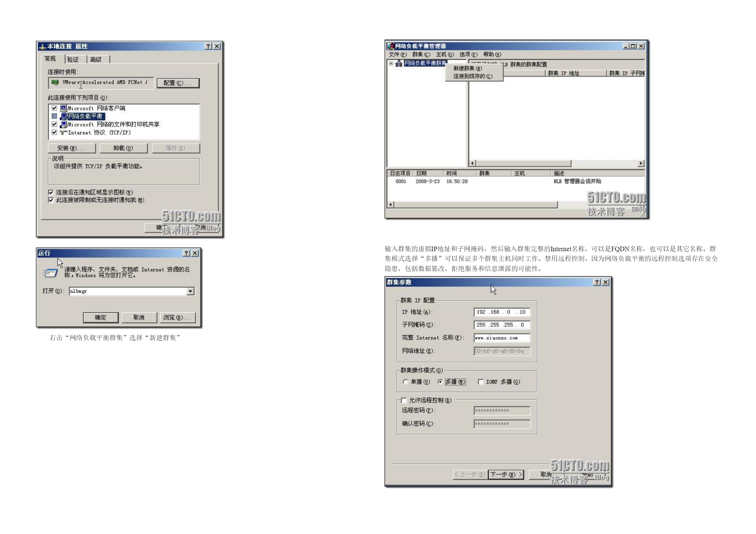Select the Microsoft 网络客户端 component icon

64,108
